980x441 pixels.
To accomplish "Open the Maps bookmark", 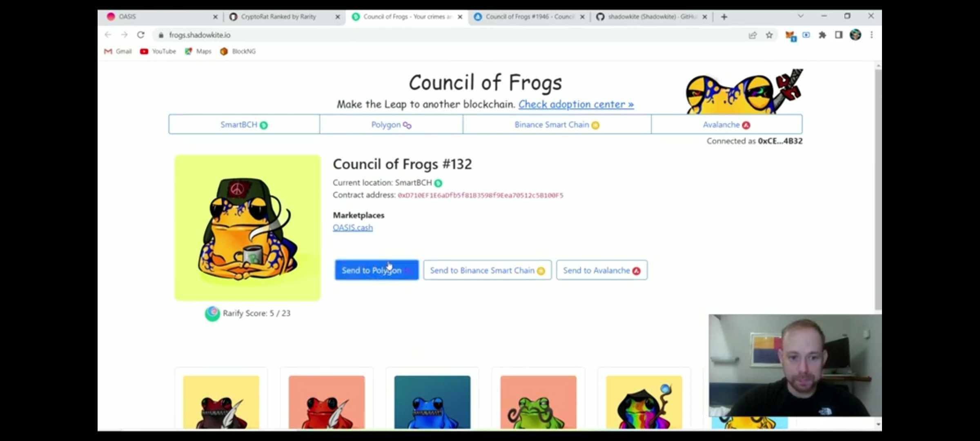I will pos(198,51).
